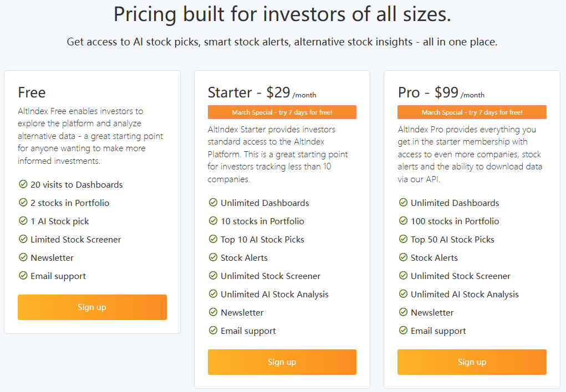Select checkmark next to 100 stocks in Portfolio

(404, 221)
